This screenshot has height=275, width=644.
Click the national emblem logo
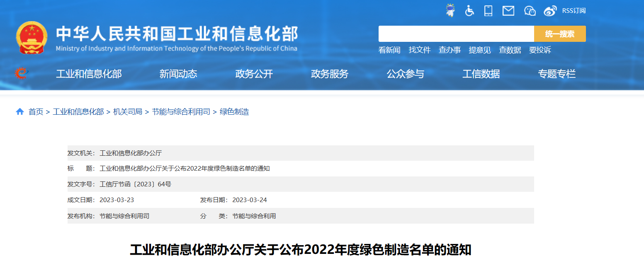pos(32,37)
